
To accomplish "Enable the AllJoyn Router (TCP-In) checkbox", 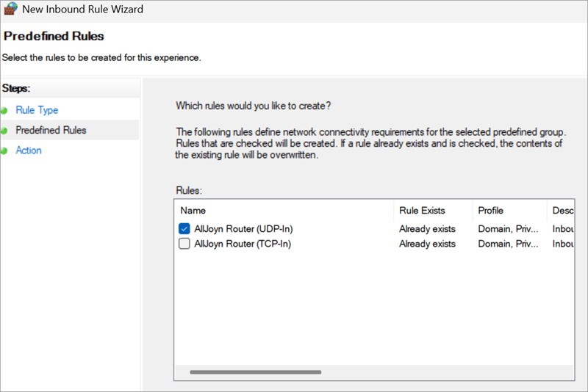I will [184, 244].
